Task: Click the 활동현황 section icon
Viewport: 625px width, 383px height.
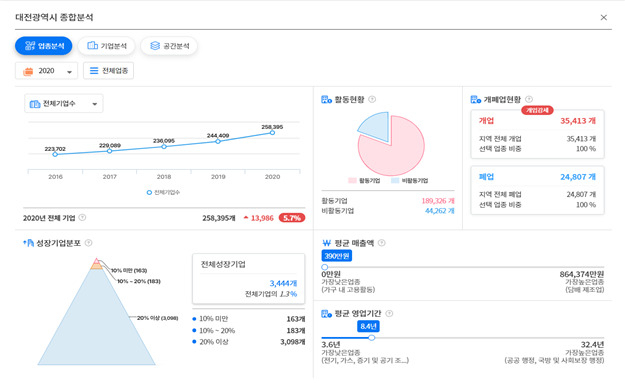Action: [326, 100]
